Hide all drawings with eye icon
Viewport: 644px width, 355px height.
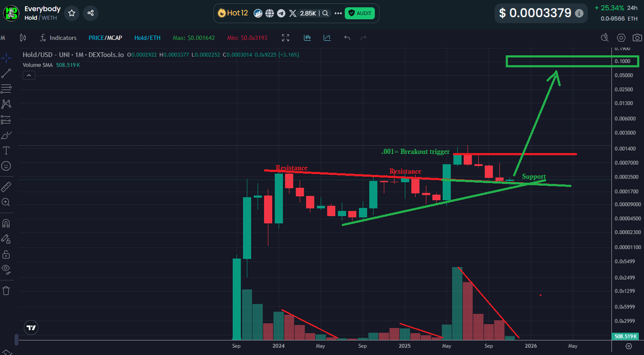[6, 270]
